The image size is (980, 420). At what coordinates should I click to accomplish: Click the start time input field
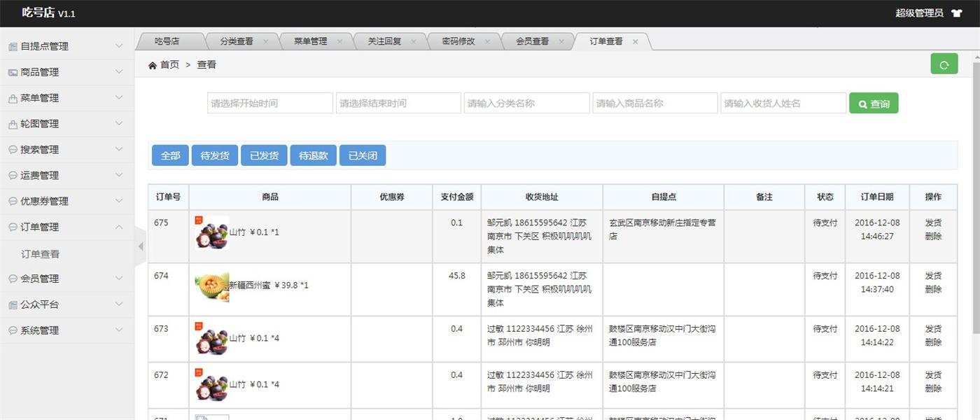[x=270, y=104]
